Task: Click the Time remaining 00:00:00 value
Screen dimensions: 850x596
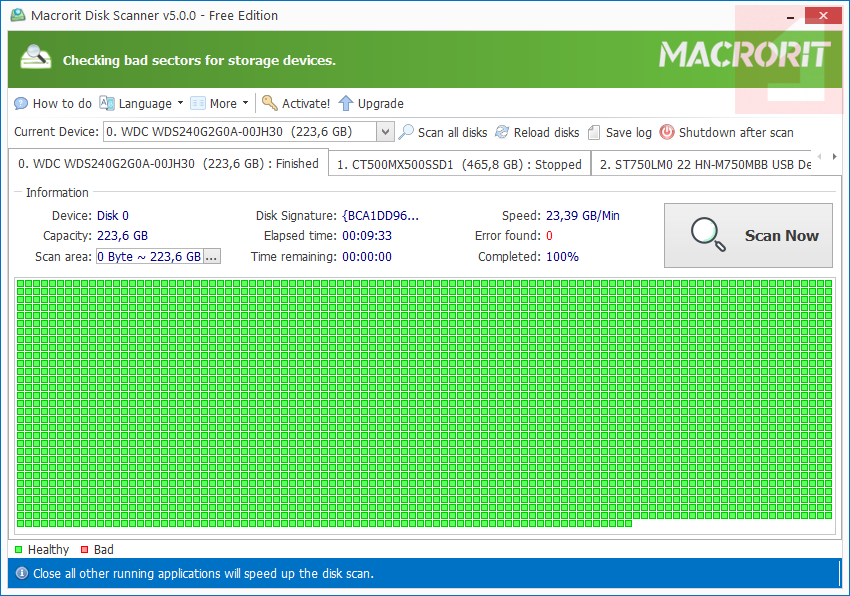Action: click(x=367, y=257)
